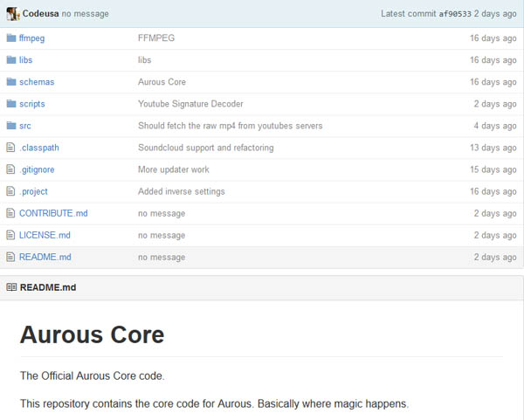
Task: Open the CONTRIBUTE.md file
Action: [53, 213]
